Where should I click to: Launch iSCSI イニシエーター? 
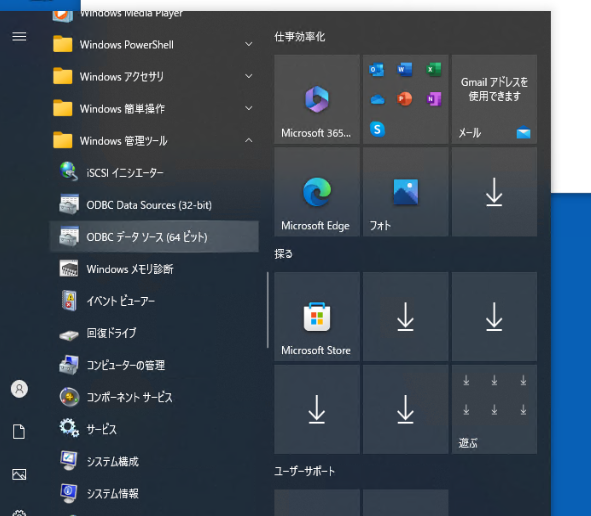click(x=154, y=173)
